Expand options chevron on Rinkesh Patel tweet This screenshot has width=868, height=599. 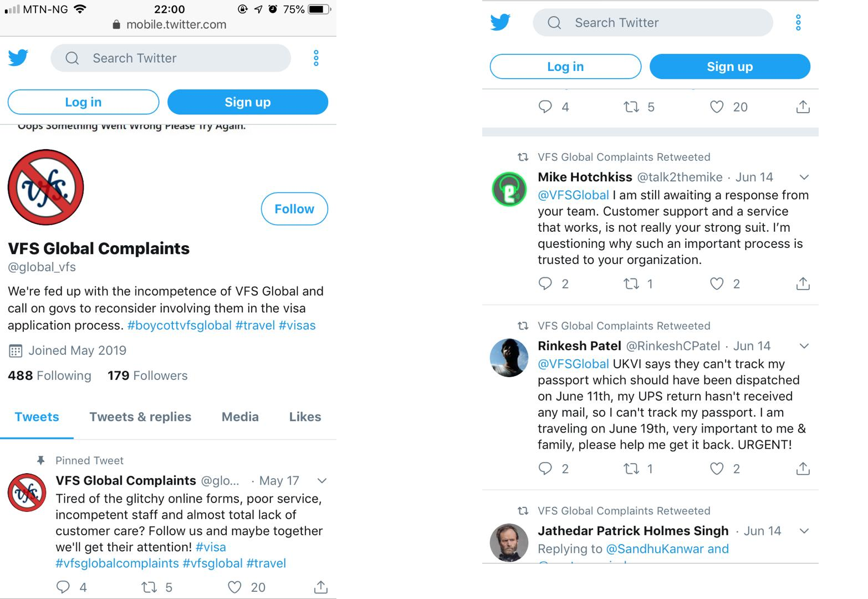[x=804, y=346]
